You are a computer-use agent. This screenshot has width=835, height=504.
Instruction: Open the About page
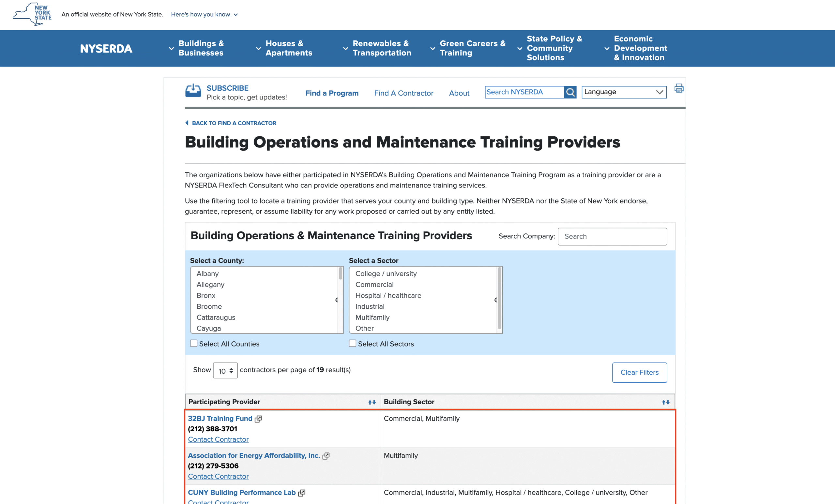pos(459,93)
